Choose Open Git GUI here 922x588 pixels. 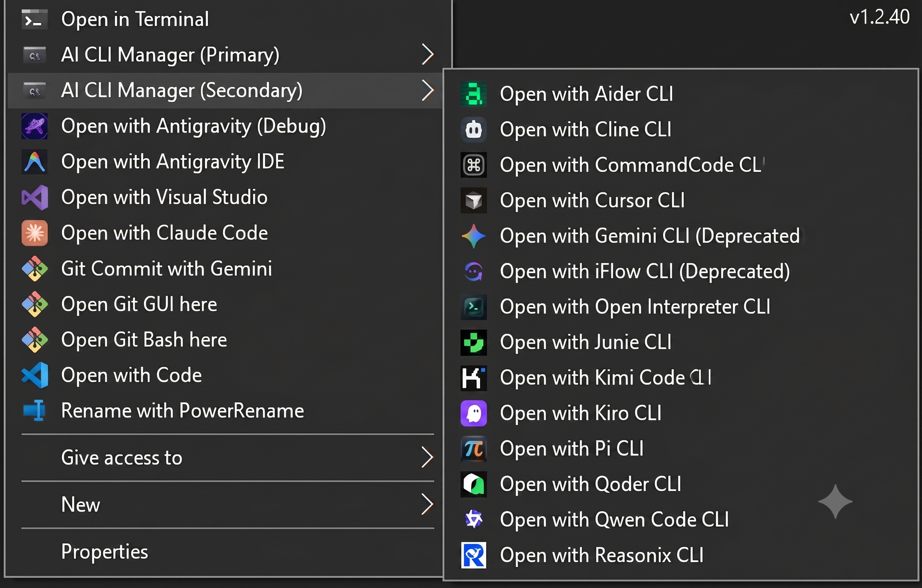click(226, 304)
